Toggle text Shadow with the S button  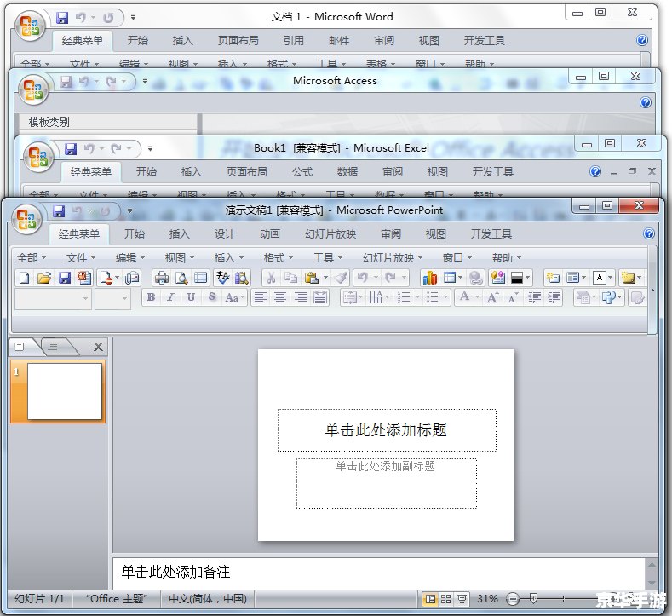pos(211,297)
